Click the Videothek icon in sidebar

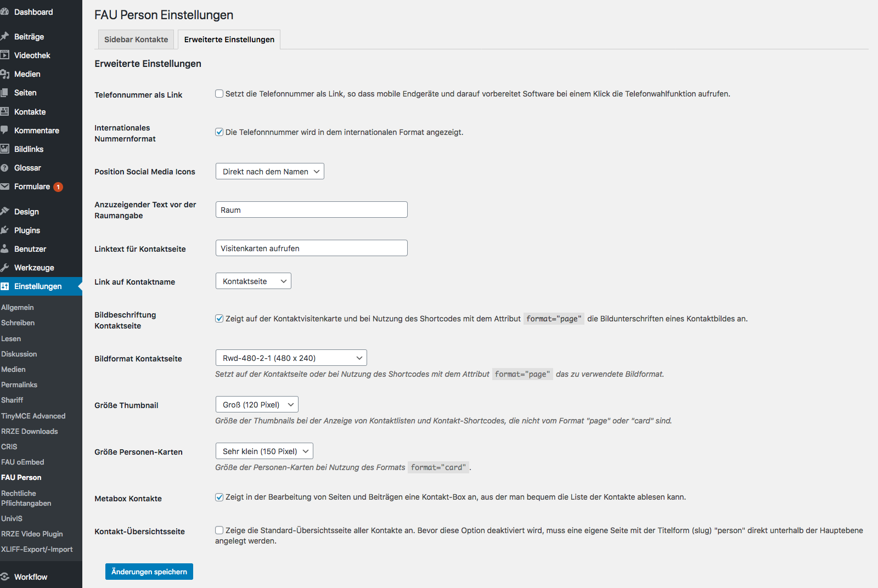pyautogui.click(x=5, y=55)
